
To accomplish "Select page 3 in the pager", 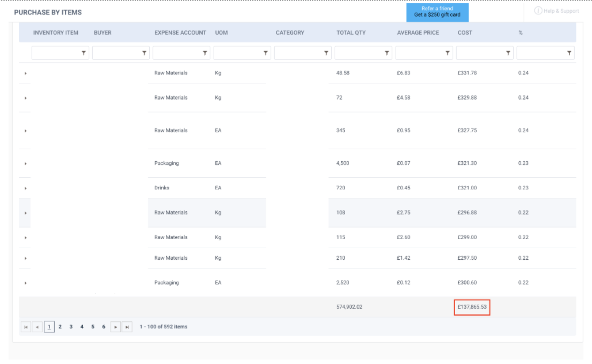I will point(71,327).
